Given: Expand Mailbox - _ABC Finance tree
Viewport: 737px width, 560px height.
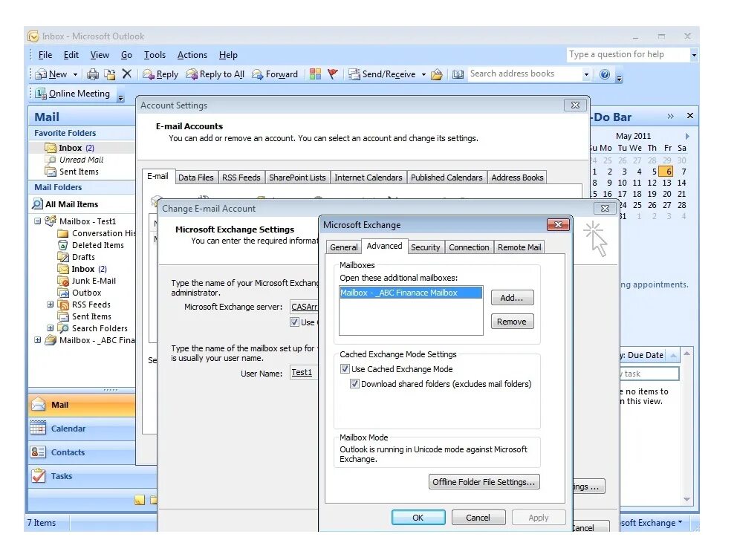Looking at the screenshot, I should point(38,339).
